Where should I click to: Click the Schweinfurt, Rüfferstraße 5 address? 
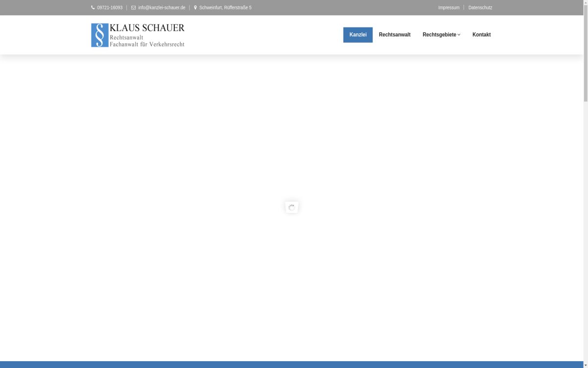click(225, 8)
